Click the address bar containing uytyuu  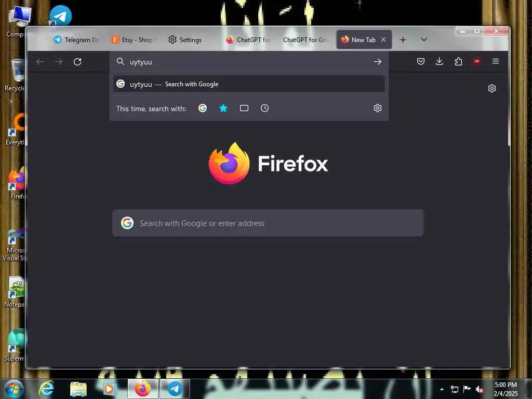(249, 62)
